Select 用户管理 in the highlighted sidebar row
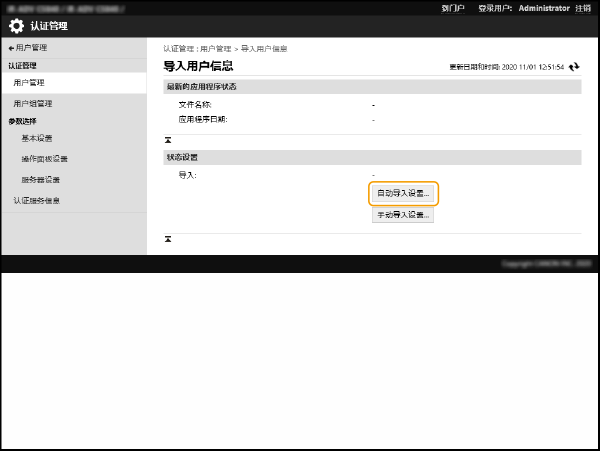The height and width of the screenshot is (451, 600). pyautogui.click(x=29, y=83)
